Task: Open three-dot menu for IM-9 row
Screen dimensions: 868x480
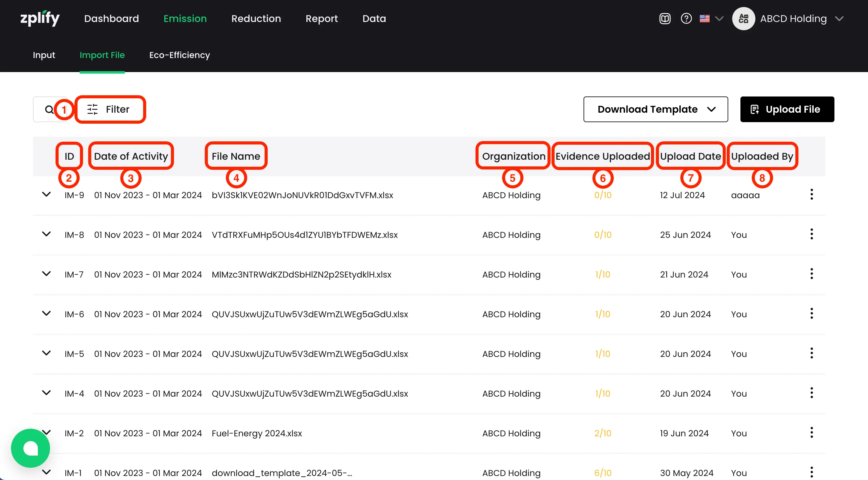Action: [812, 195]
